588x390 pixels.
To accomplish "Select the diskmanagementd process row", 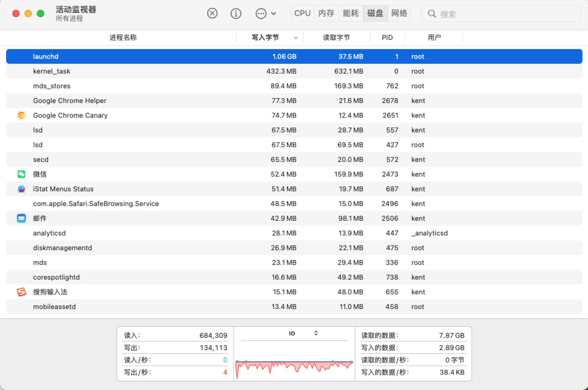I will point(294,248).
